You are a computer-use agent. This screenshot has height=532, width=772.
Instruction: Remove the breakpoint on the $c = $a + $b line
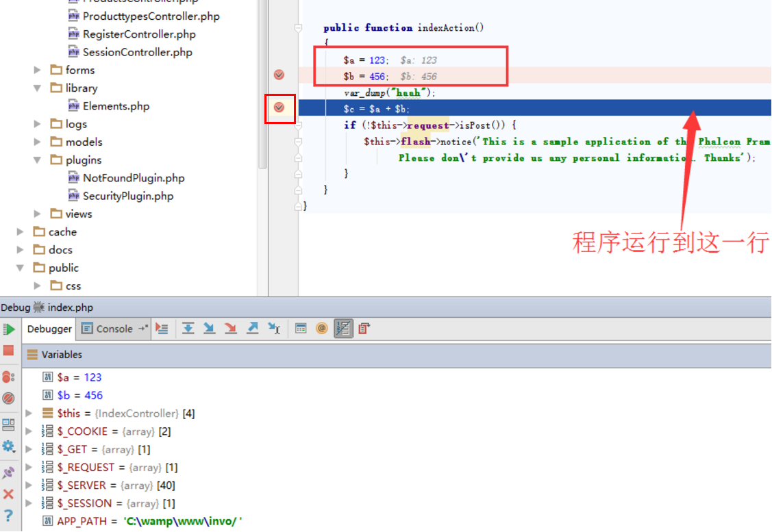tap(279, 107)
